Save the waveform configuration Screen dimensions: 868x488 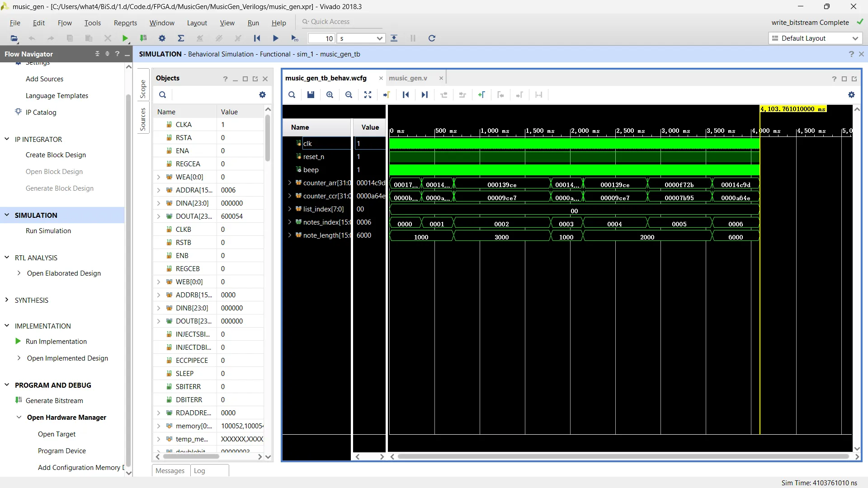click(x=311, y=95)
